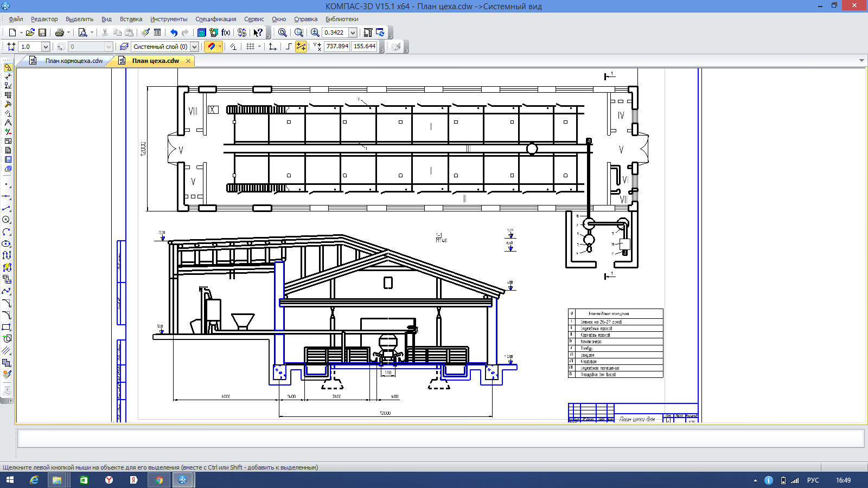Open the Windows Start button

click(10, 480)
